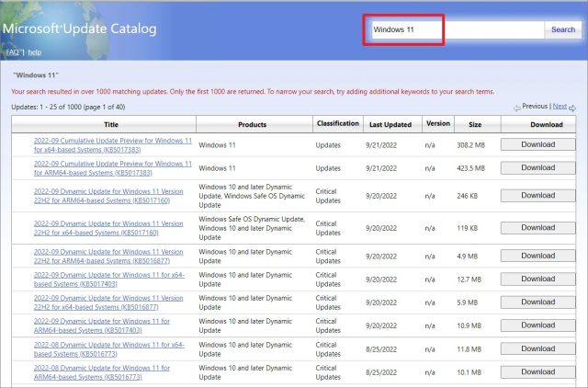Click the 246 KB size cell
Screen dimensions: 588x388
point(468,196)
